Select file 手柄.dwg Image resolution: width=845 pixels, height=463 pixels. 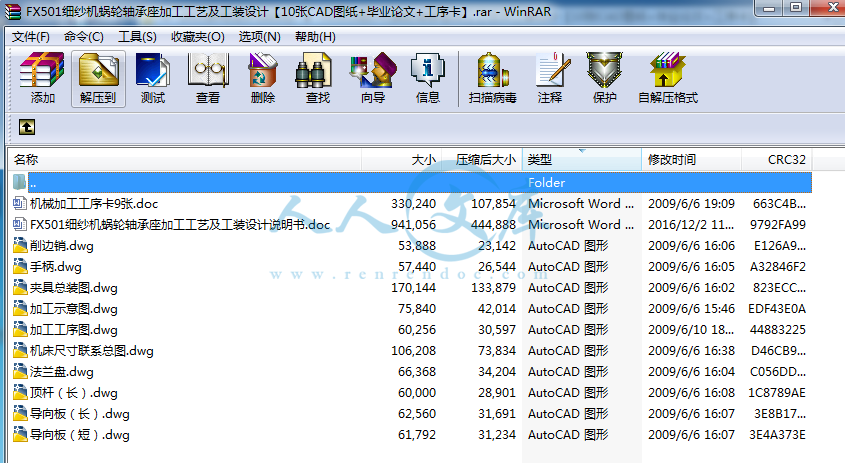coord(56,267)
